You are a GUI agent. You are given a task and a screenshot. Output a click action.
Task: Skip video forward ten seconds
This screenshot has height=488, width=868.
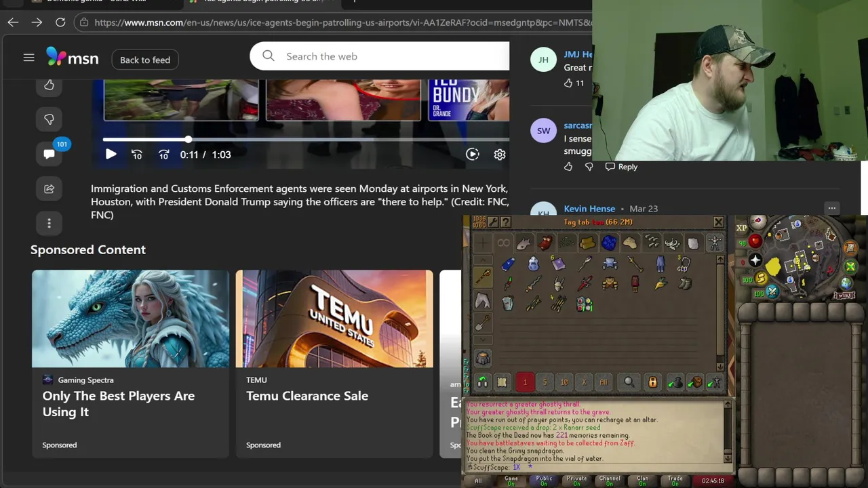pos(163,155)
